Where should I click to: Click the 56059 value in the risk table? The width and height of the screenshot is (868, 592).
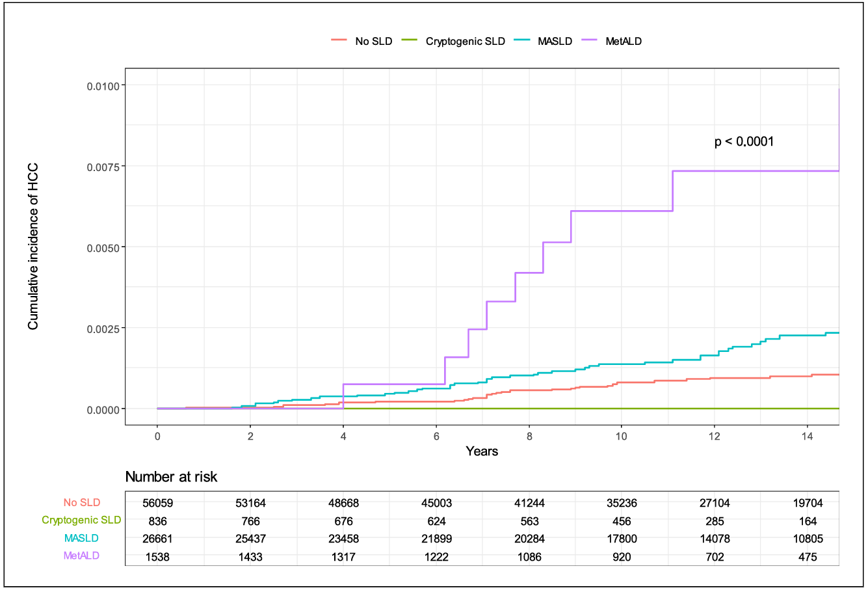click(x=157, y=503)
